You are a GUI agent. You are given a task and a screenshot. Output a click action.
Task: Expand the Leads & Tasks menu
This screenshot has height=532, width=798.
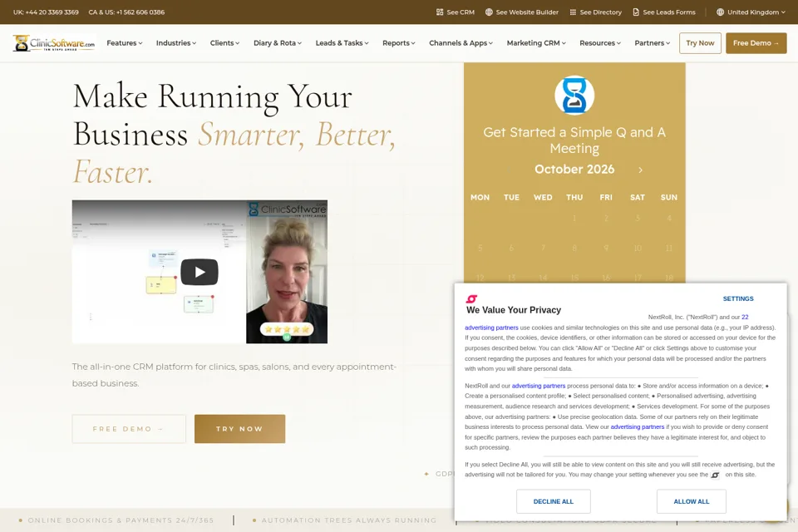click(x=342, y=43)
